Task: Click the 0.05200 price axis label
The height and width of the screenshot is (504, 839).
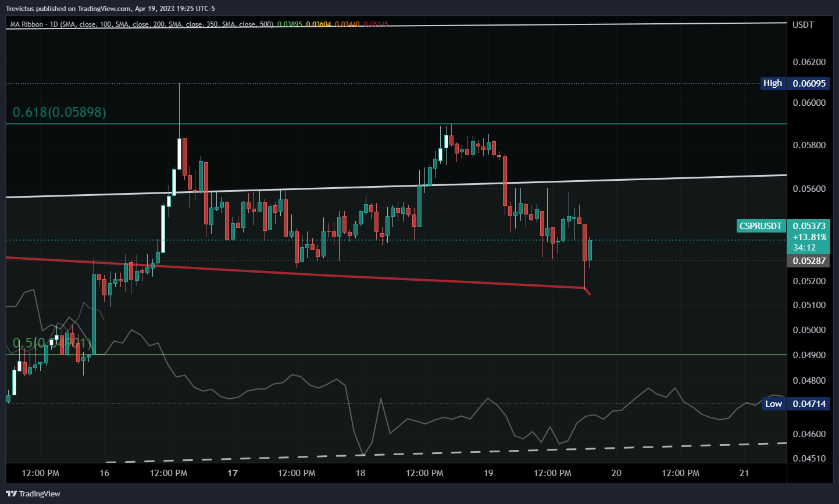Action: tap(809, 281)
